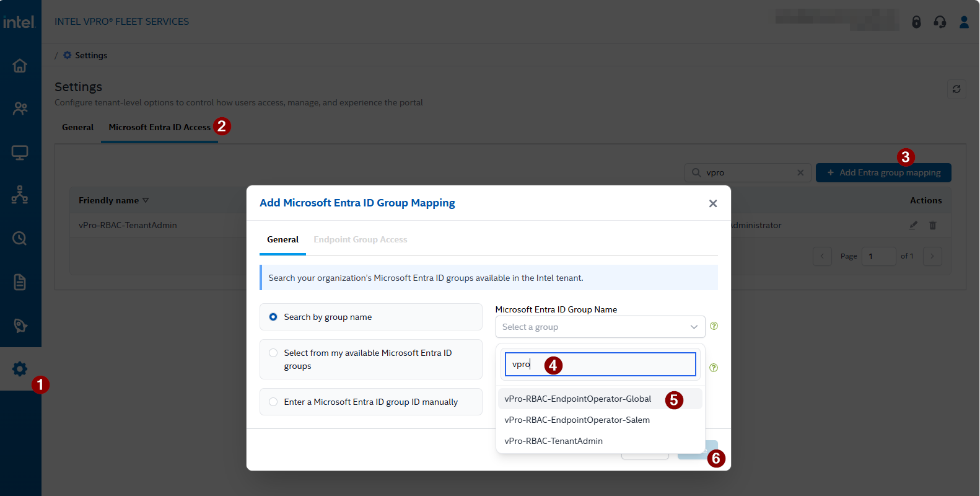Image resolution: width=980 pixels, height=496 pixels.
Task: Pick vPro-RBAC-TenantAdmin from dropdown list
Action: (600, 441)
